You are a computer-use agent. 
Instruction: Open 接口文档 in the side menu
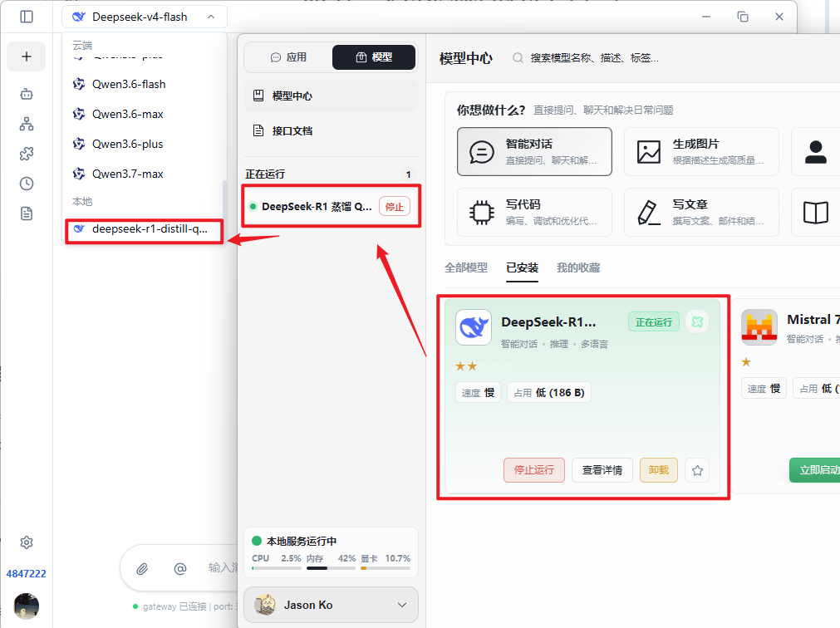(331, 130)
